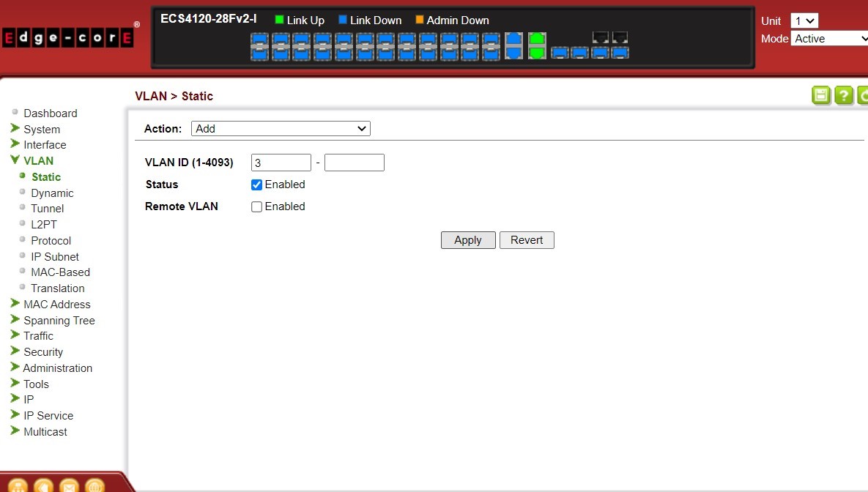Expand the Tools menu
This screenshot has height=492, width=868.
[36, 384]
